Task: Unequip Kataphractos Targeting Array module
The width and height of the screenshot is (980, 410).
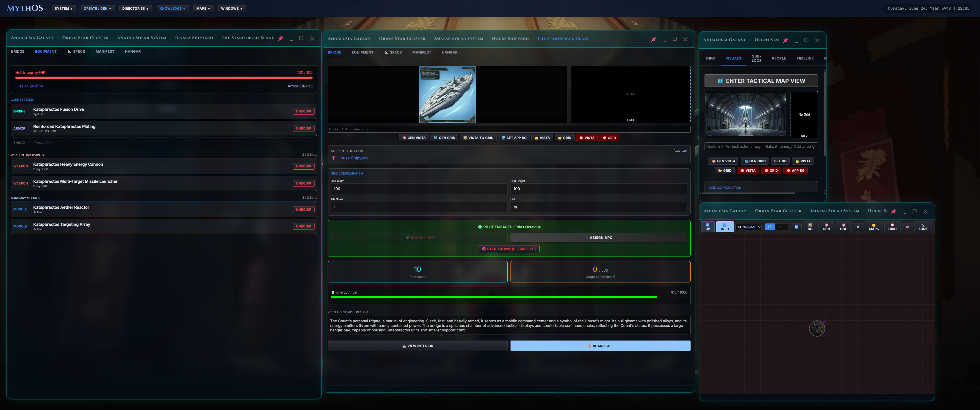Action: tap(304, 226)
